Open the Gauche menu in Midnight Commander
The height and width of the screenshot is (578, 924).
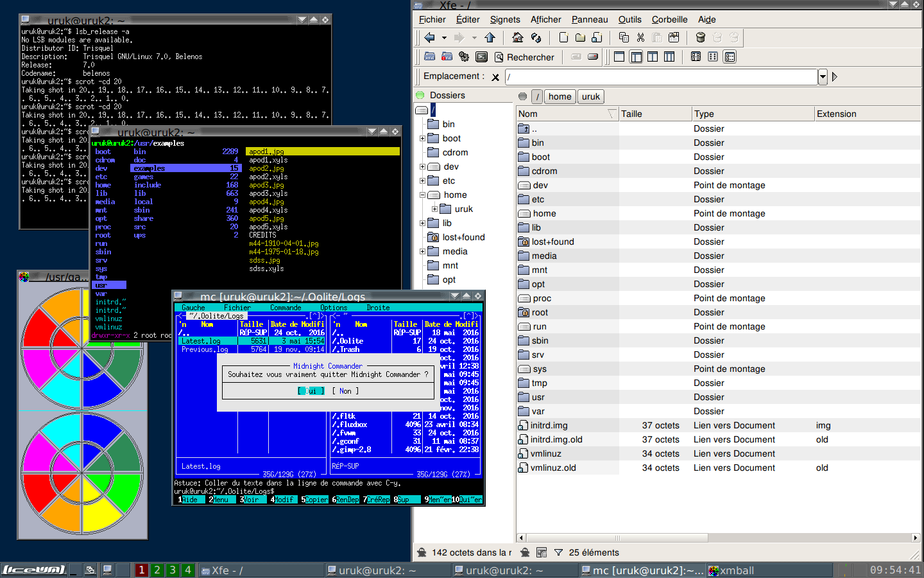click(193, 308)
